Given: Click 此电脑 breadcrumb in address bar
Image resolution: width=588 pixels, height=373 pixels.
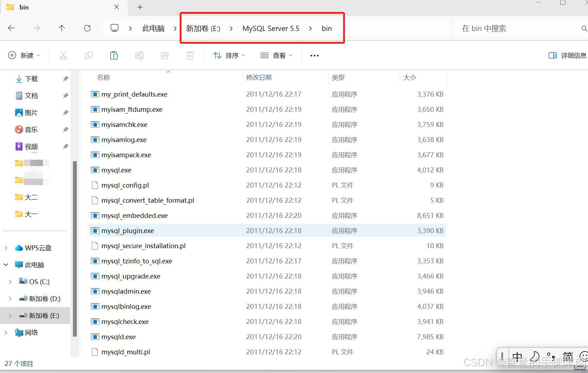Looking at the screenshot, I should point(153,29).
